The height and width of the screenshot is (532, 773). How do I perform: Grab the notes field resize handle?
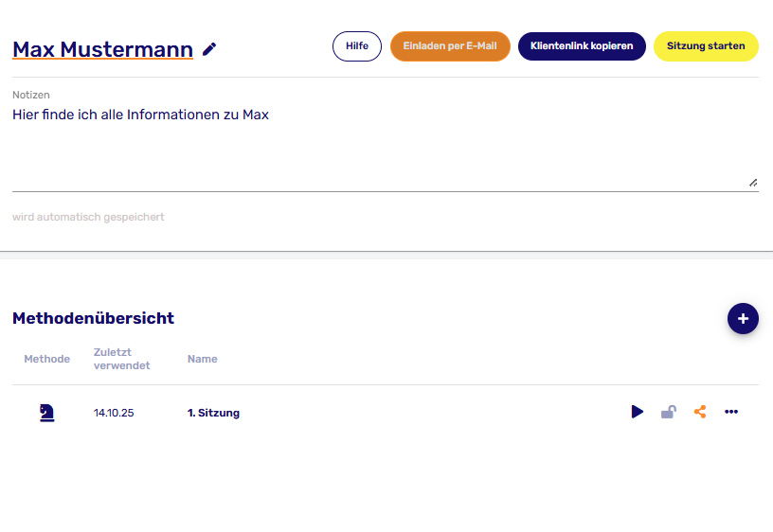tap(753, 182)
